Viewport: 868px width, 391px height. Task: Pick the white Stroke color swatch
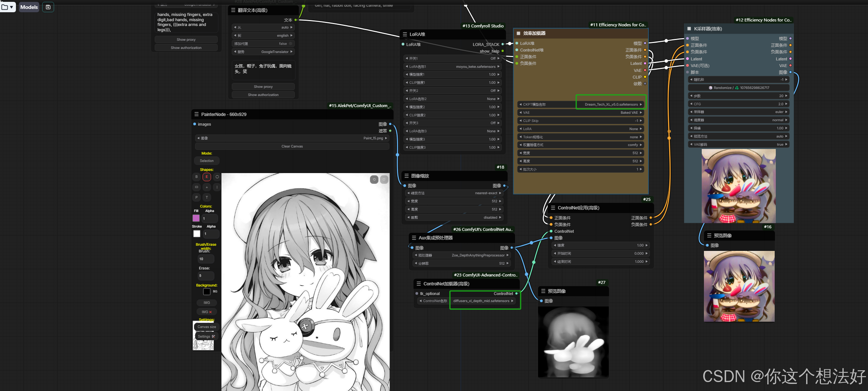(x=197, y=233)
